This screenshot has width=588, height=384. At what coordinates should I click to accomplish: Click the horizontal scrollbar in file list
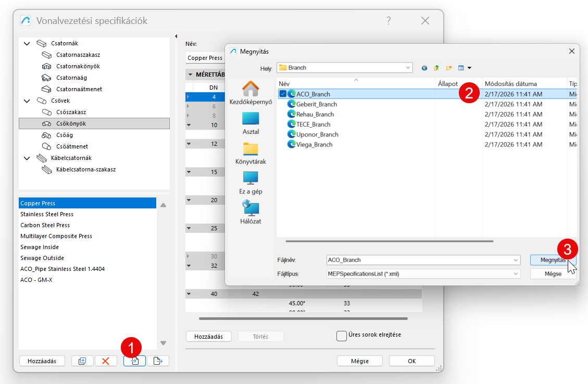389,241
